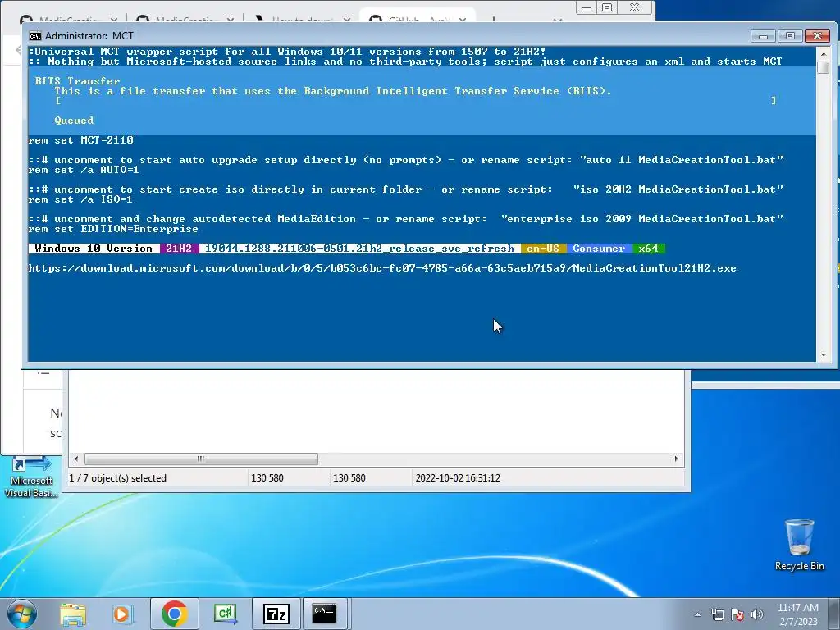Click the build string '19044.1288.211006-0501.21h2_release_svc_refresh'

pyautogui.click(x=359, y=249)
